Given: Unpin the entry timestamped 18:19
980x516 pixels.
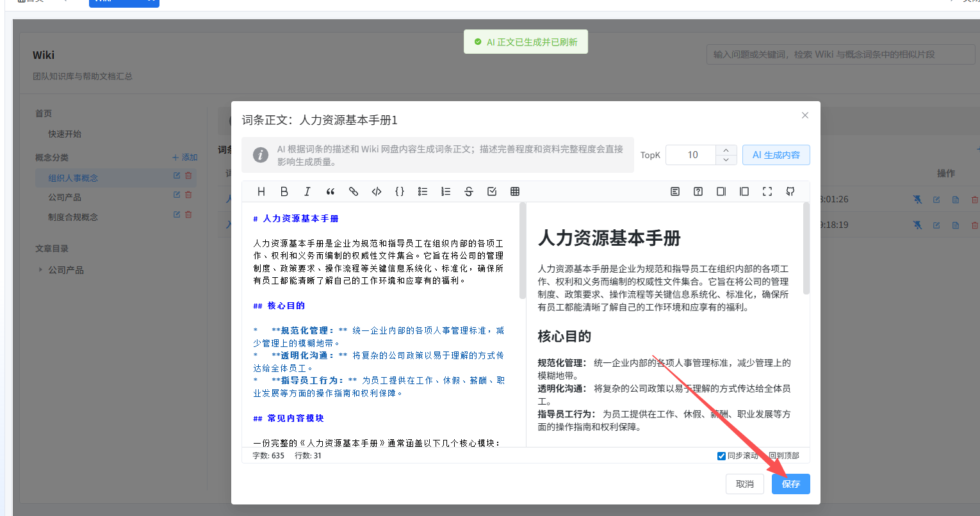Looking at the screenshot, I should 917,225.
